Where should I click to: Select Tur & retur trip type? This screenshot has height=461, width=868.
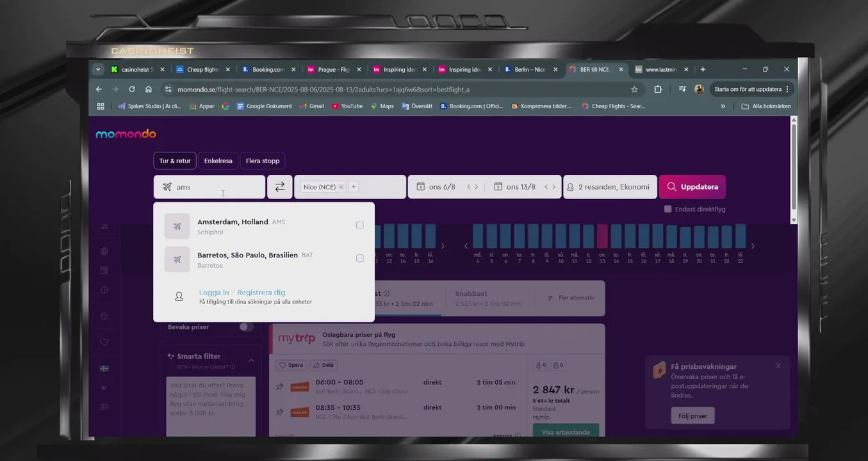[175, 161]
